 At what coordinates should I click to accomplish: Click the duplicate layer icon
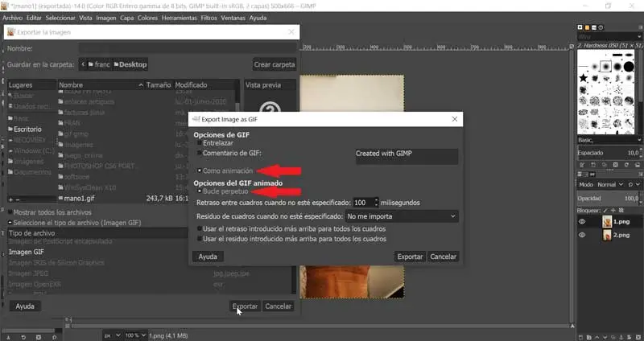[613, 337]
